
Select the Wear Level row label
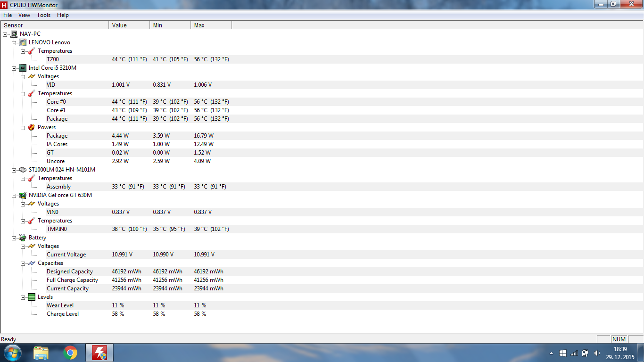[60, 305]
